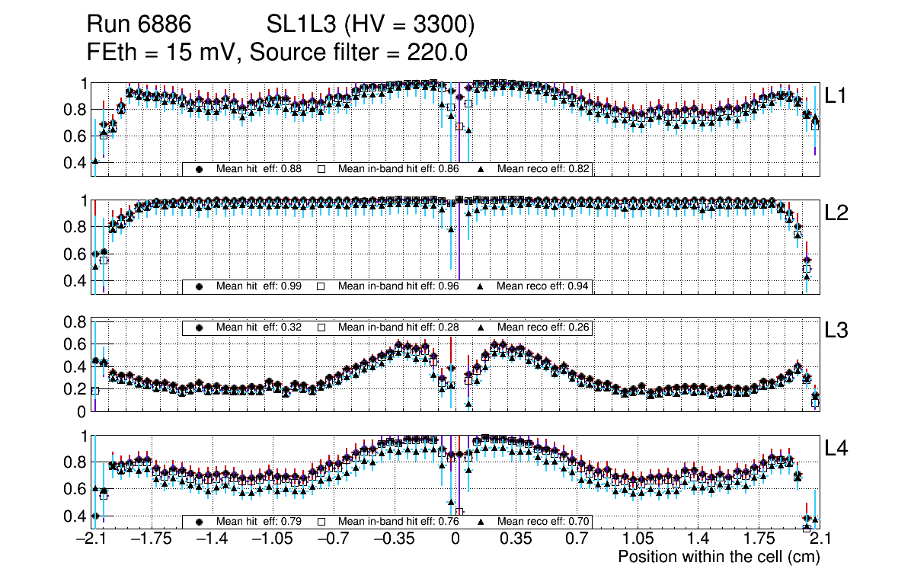Click the filled circle marker in L4 legend
Viewport: 911px width, 588px height.
coord(200,522)
